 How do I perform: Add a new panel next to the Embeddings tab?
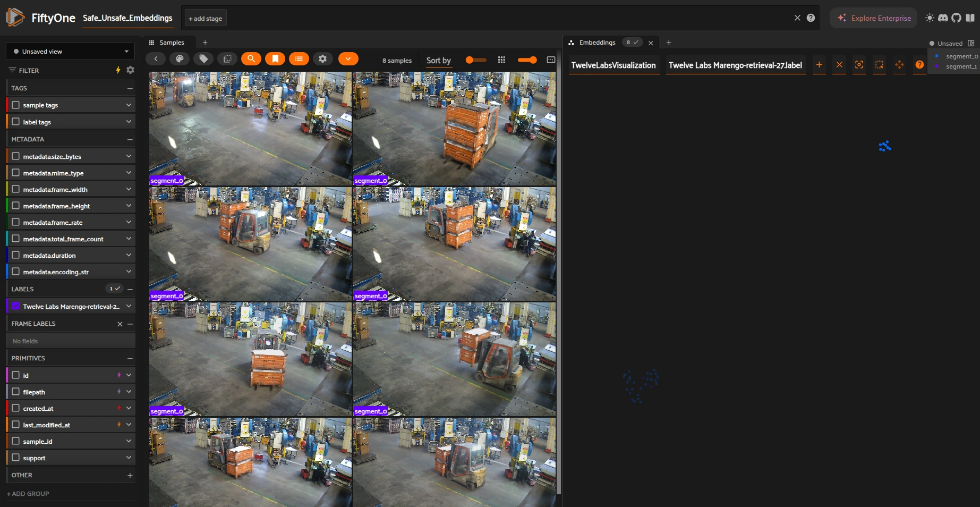[669, 43]
